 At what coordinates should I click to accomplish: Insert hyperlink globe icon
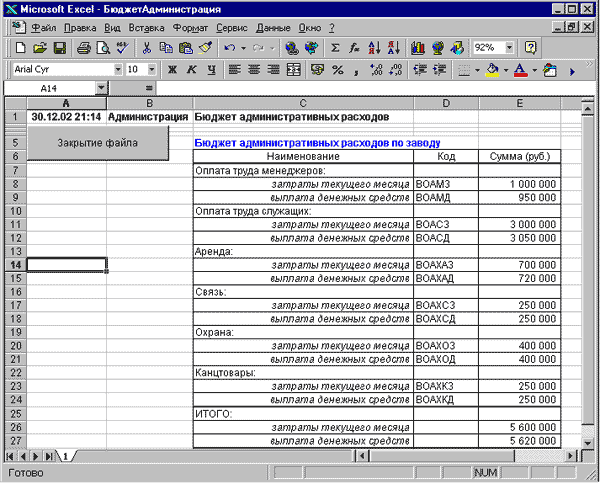[292, 48]
